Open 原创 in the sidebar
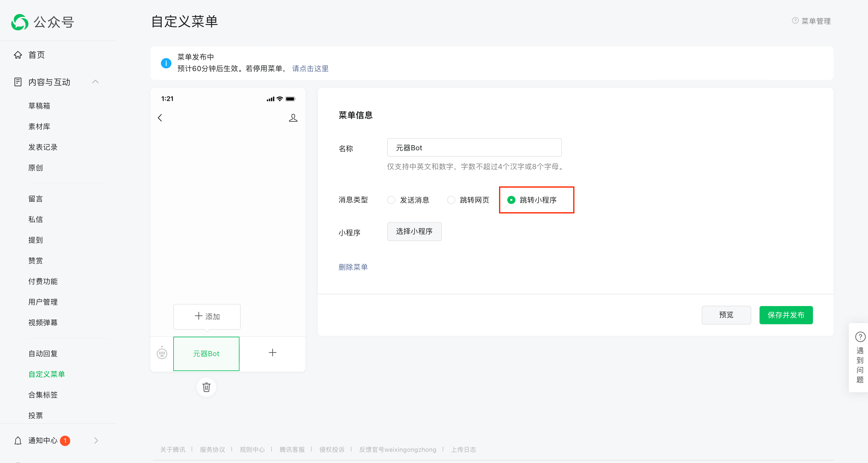The width and height of the screenshot is (868, 463). pyautogui.click(x=36, y=168)
